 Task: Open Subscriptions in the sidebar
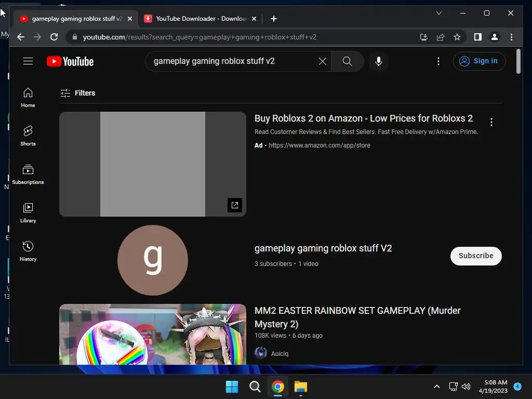click(x=28, y=175)
